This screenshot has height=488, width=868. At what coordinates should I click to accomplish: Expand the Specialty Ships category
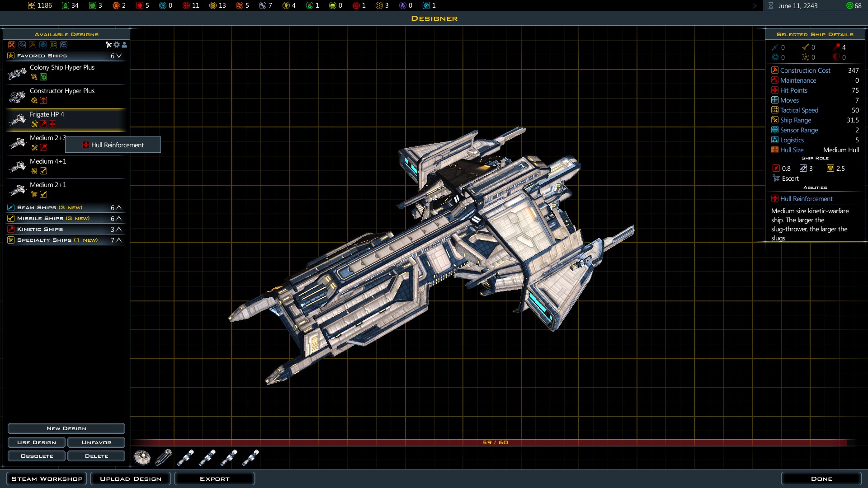(118, 240)
